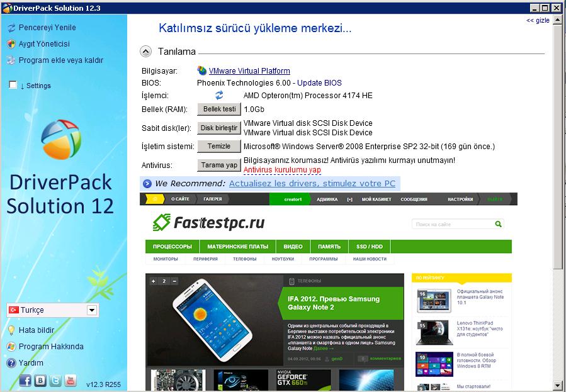Open the Facebook social icon
The height and width of the screenshot is (392, 566).
coord(25,381)
